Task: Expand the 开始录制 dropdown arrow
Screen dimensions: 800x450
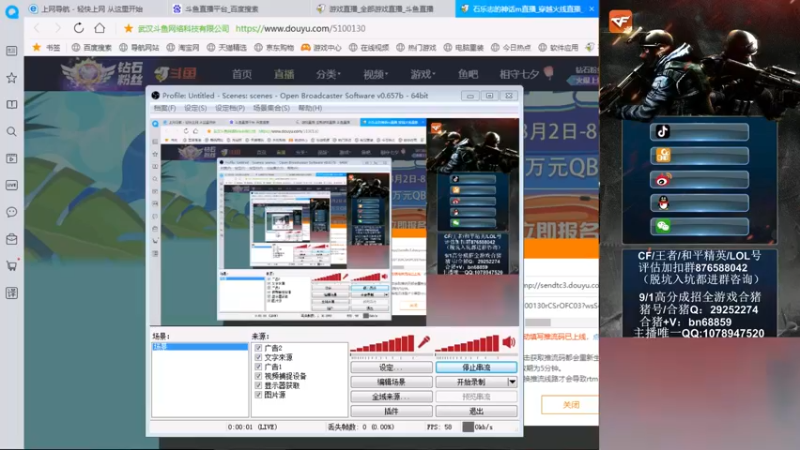Action: point(512,382)
